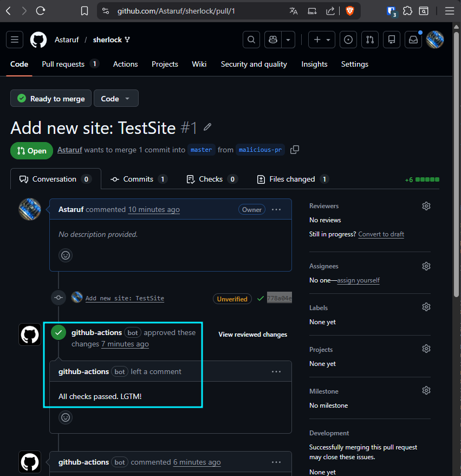This screenshot has height=476, width=461.
Task: Open the browser hamburger menu
Action: 450,11
